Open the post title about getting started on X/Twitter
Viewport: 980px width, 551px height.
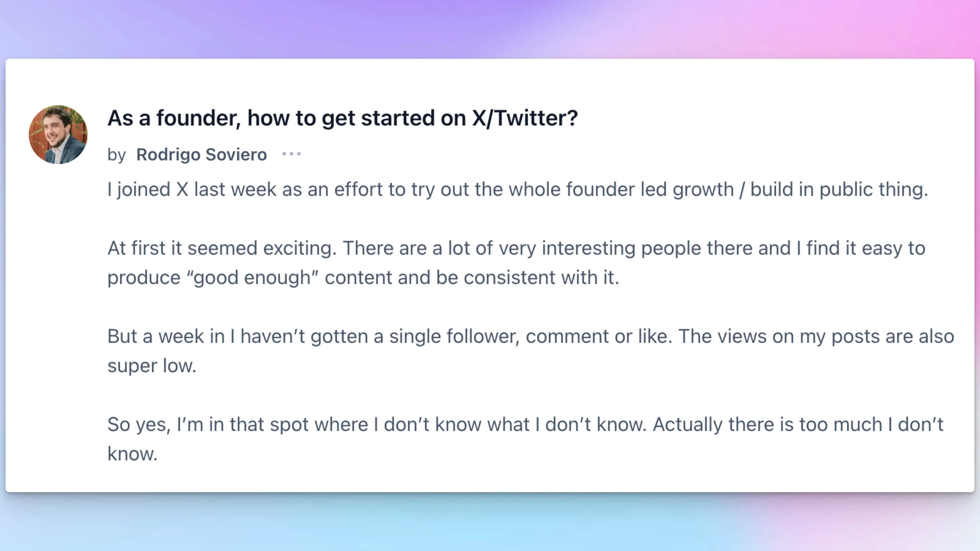pyautogui.click(x=343, y=118)
